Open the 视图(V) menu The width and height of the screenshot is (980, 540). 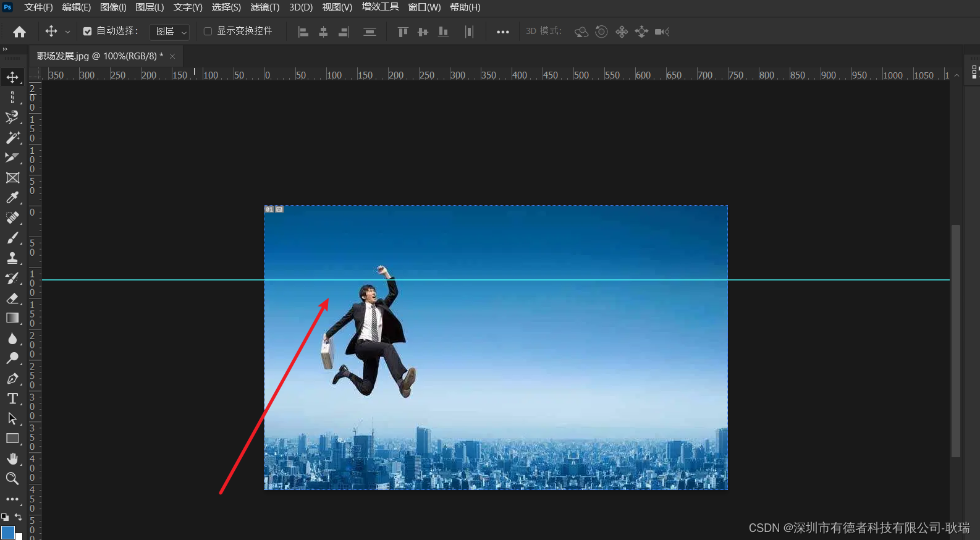point(337,7)
